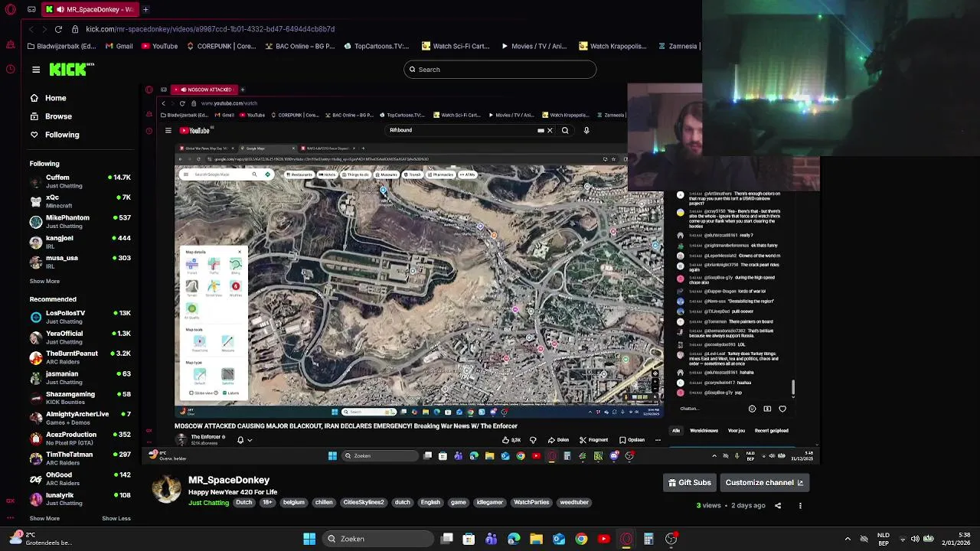
Task: Open Google Chrome from the taskbar
Action: click(x=581, y=539)
